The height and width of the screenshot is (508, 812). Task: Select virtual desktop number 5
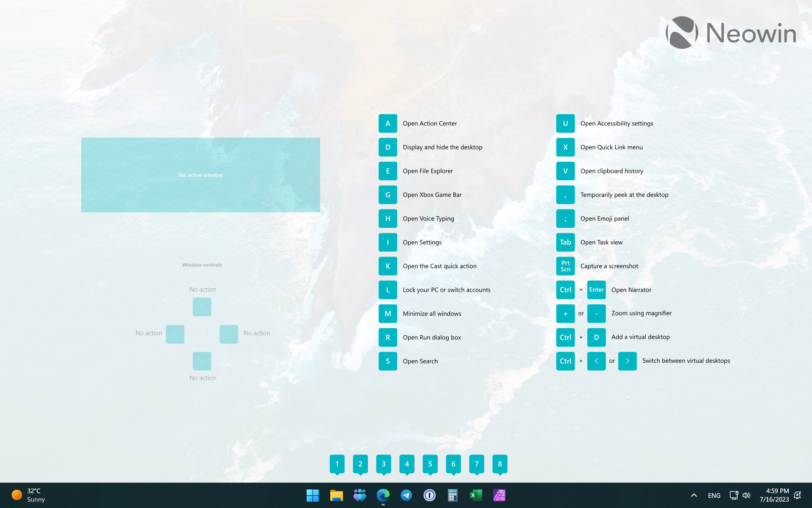(x=430, y=464)
